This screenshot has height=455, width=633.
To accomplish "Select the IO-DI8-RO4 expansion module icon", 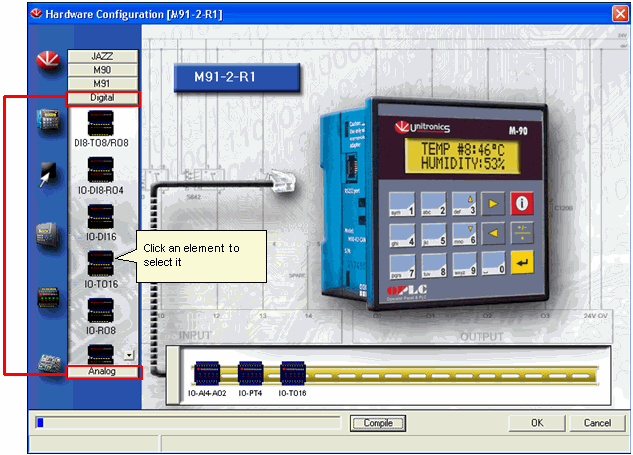I will pyautogui.click(x=101, y=170).
